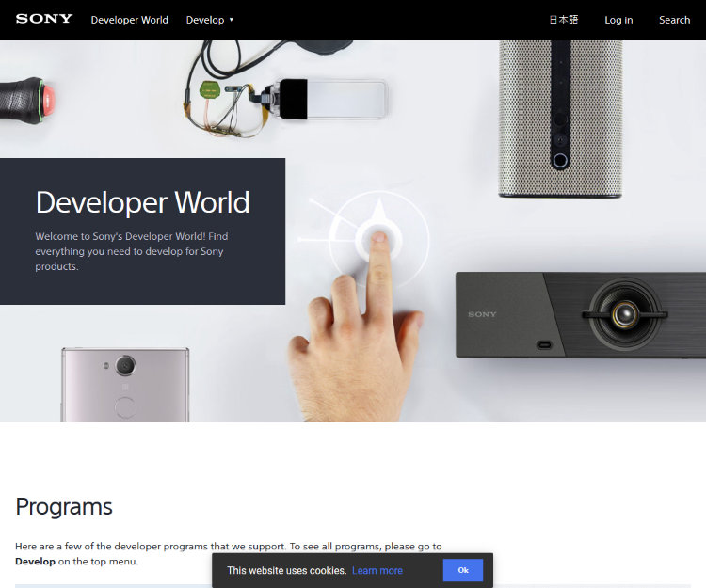706x588 pixels.
Task: Expand the Develop menu in the top bar
Action: 205,20
